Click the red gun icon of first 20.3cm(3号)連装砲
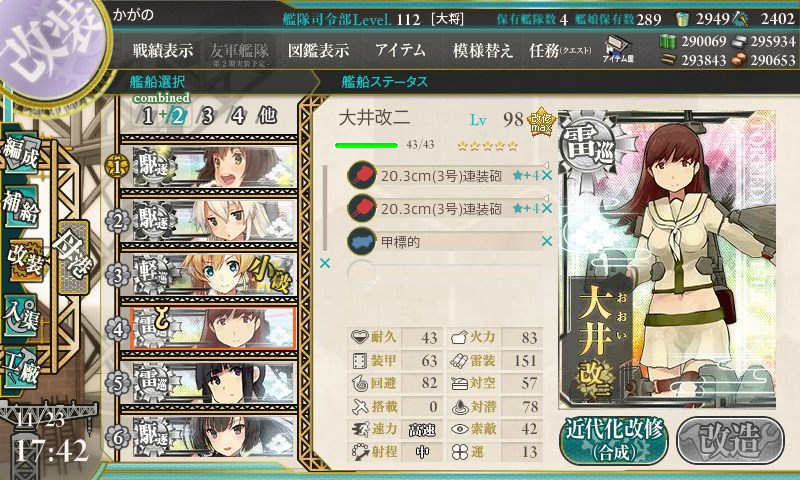This screenshot has height=480, width=800. pyautogui.click(x=362, y=176)
